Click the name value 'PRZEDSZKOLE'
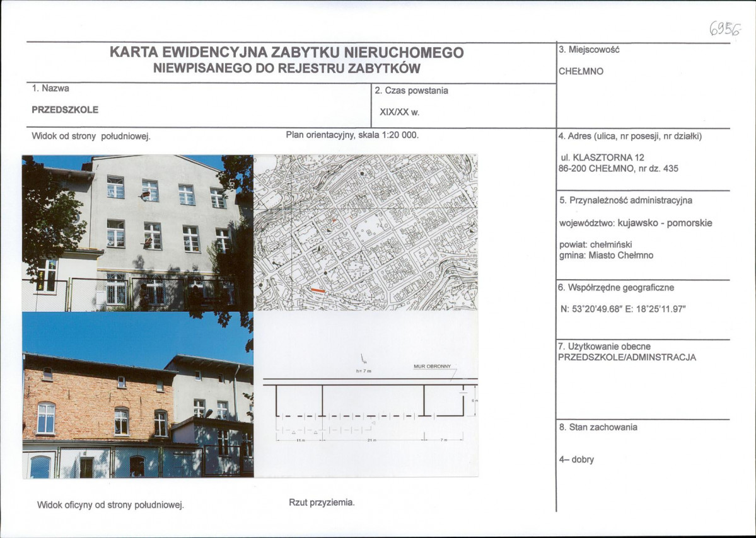The width and height of the screenshot is (756, 538). tap(65, 110)
